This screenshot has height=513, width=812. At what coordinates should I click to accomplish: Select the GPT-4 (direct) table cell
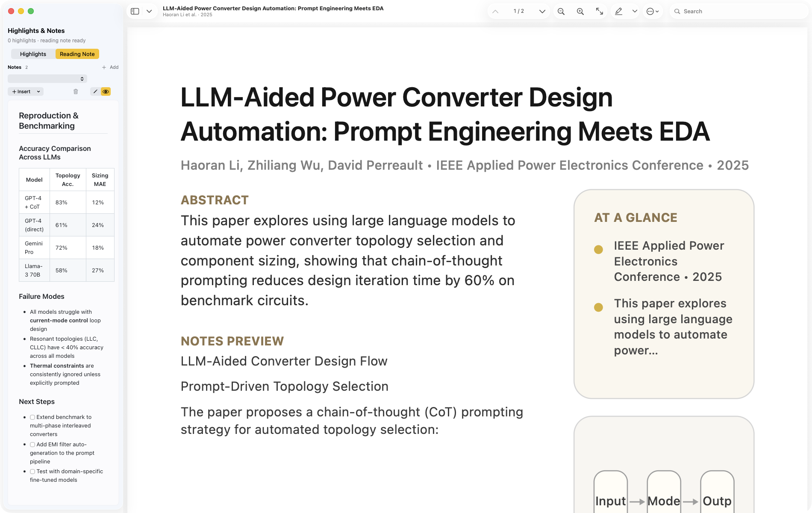point(34,225)
